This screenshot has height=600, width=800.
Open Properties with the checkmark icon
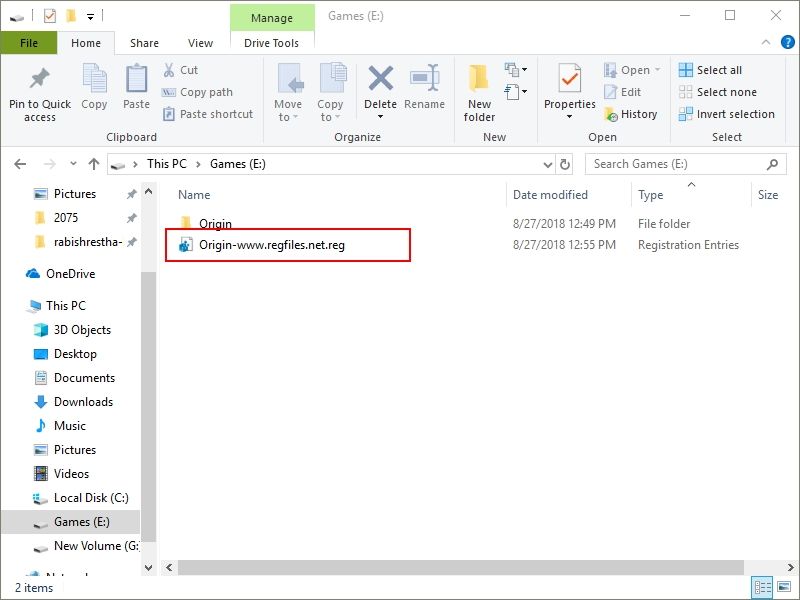pyautogui.click(x=570, y=80)
